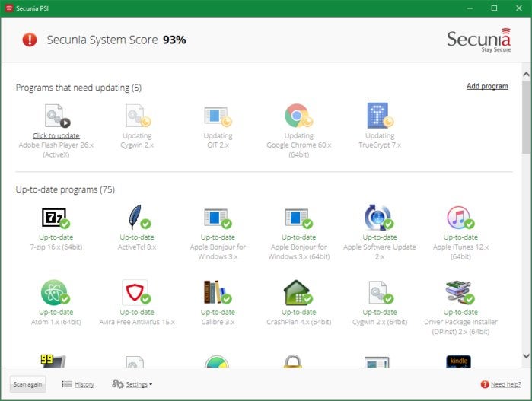Click the red Need help question icon

pyautogui.click(x=485, y=384)
